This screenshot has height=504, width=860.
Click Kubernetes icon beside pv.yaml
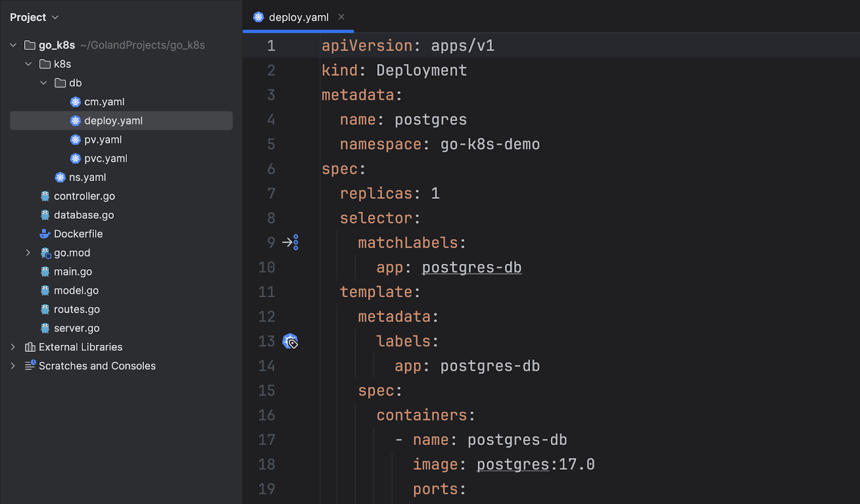tap(75, 140)
